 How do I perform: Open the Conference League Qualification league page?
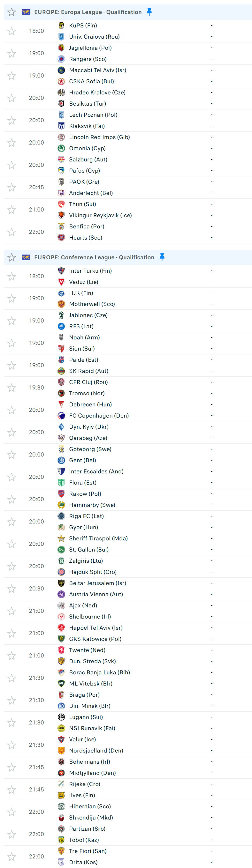click(x=94, y=257)
